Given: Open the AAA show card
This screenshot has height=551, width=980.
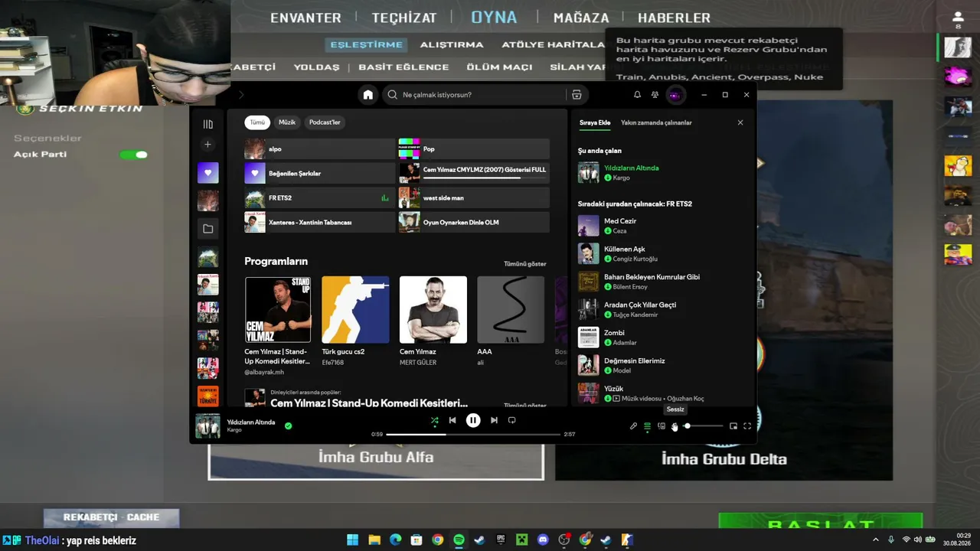Looking at the screenshot, I should pos(511,321).
